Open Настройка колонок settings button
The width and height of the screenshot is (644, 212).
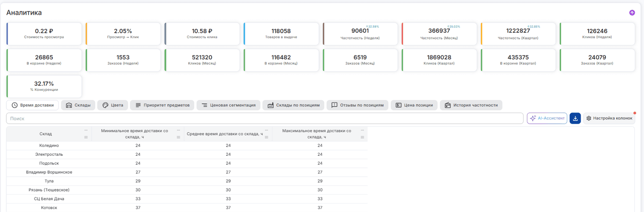(609, 118)
